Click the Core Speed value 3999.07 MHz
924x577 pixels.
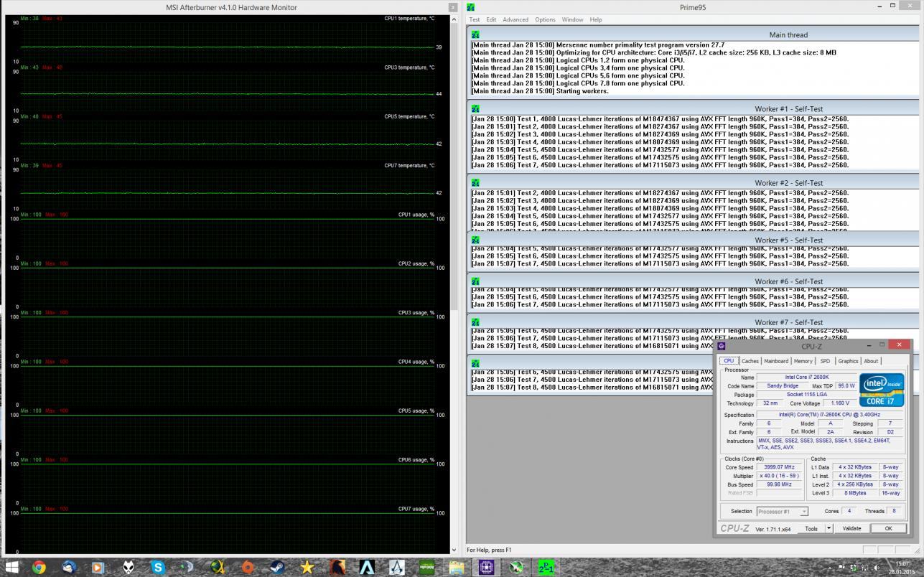779,467
